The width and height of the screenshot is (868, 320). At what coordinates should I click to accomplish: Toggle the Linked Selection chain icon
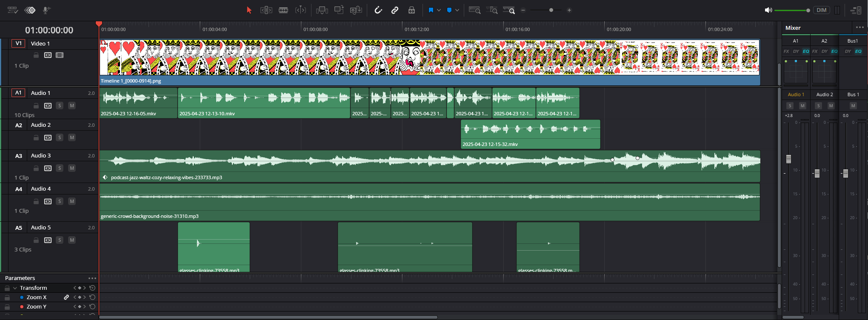(395, 10)
